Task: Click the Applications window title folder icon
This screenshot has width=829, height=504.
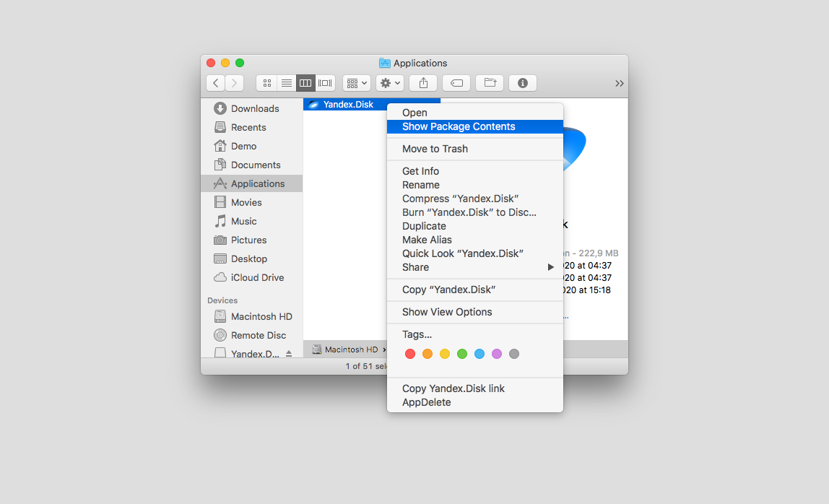Action: [385, 63]
